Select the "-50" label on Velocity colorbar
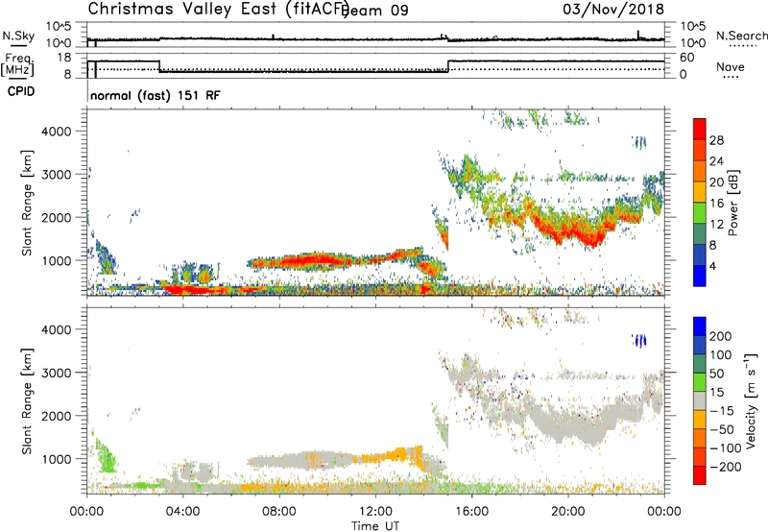The height and width of the screenshot is (532, 768). point(722,429)
